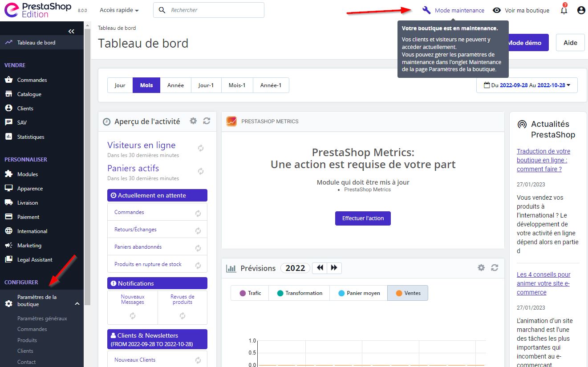Click the Catalogue store icon
This screenshot has width=588, height=367.
point(8,94)
